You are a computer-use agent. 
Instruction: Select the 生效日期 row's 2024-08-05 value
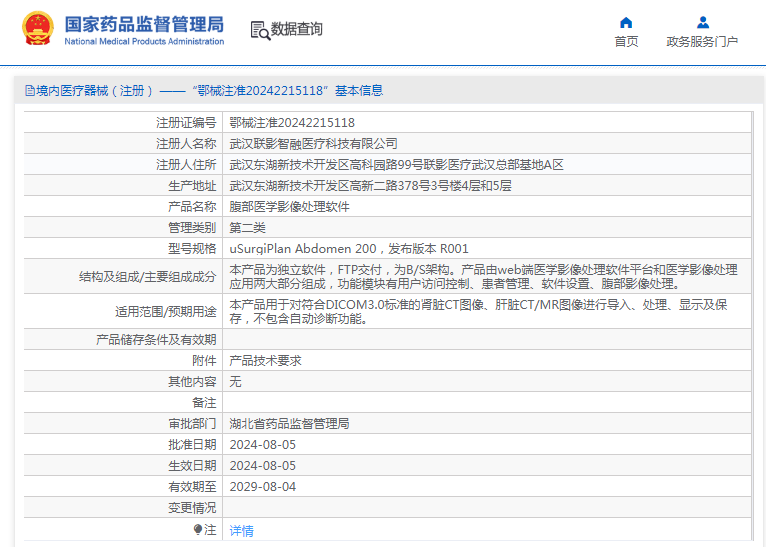[263, 465]
